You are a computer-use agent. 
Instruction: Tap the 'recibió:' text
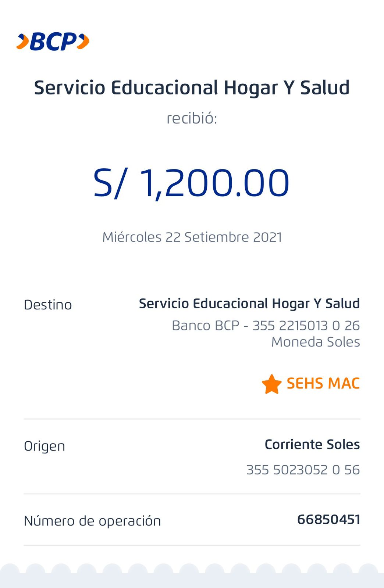[x=192, y=118]
